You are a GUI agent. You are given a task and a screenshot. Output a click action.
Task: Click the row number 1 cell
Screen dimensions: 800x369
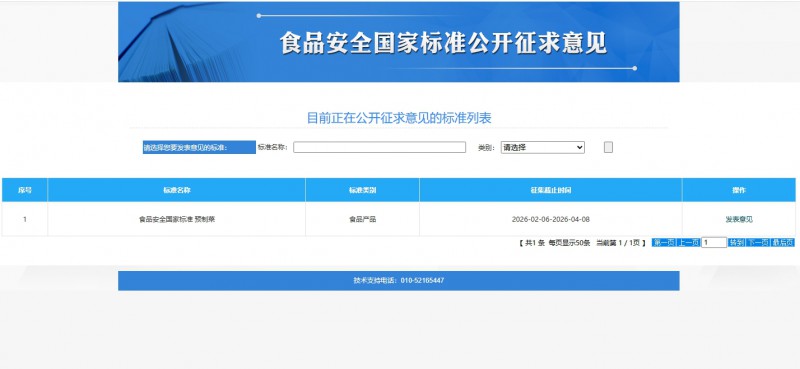pos(24,219)
